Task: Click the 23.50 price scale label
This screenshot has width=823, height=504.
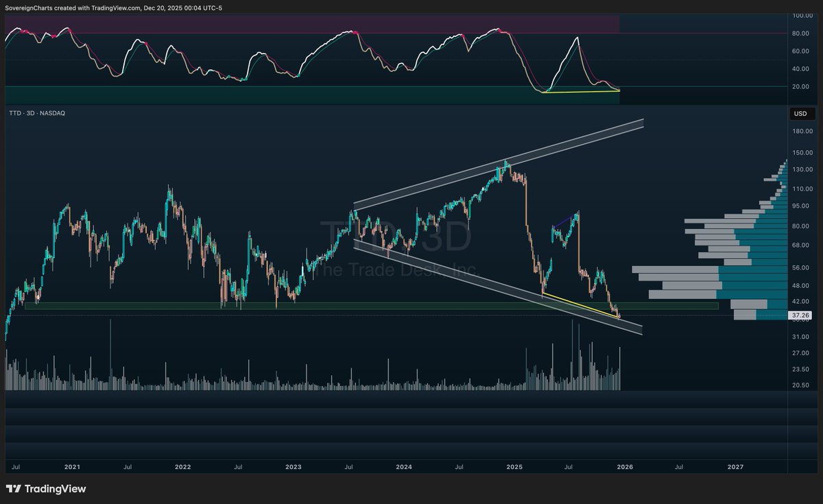Action: (800, 370)
